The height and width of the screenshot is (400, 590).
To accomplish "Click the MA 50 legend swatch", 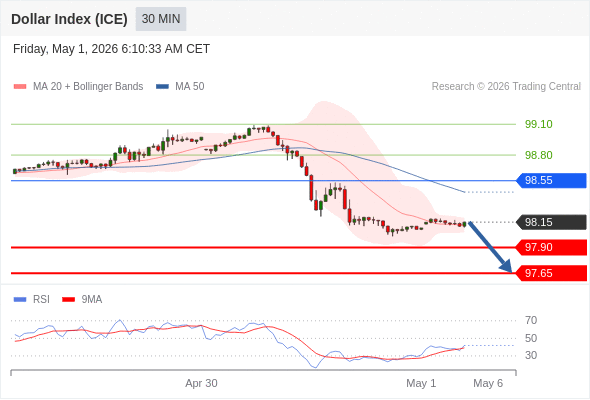I will click(162, 87).
